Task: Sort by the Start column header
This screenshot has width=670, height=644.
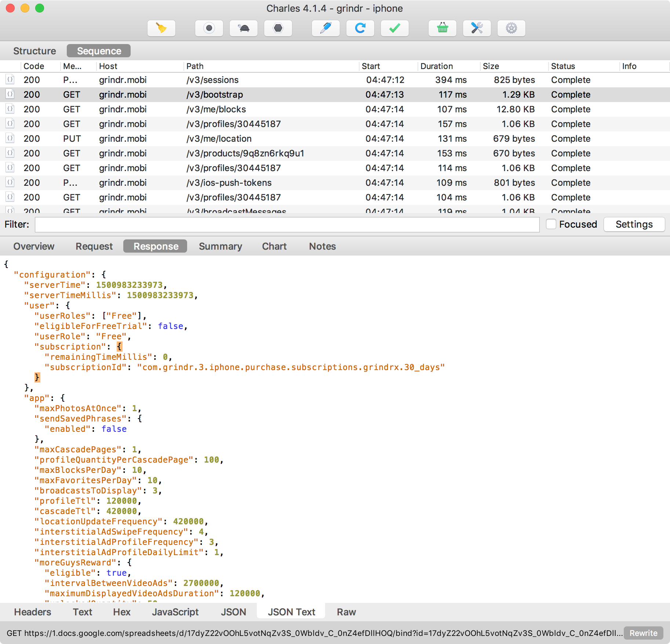Action: point(388,66)
